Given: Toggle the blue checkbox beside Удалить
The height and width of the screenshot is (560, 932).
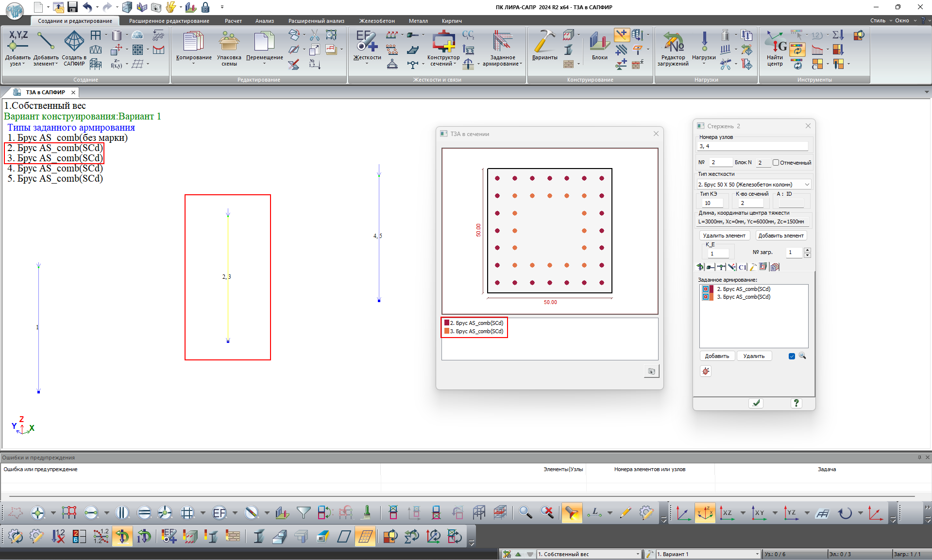Looking at the screenshot, I should (x=792, y=356).
